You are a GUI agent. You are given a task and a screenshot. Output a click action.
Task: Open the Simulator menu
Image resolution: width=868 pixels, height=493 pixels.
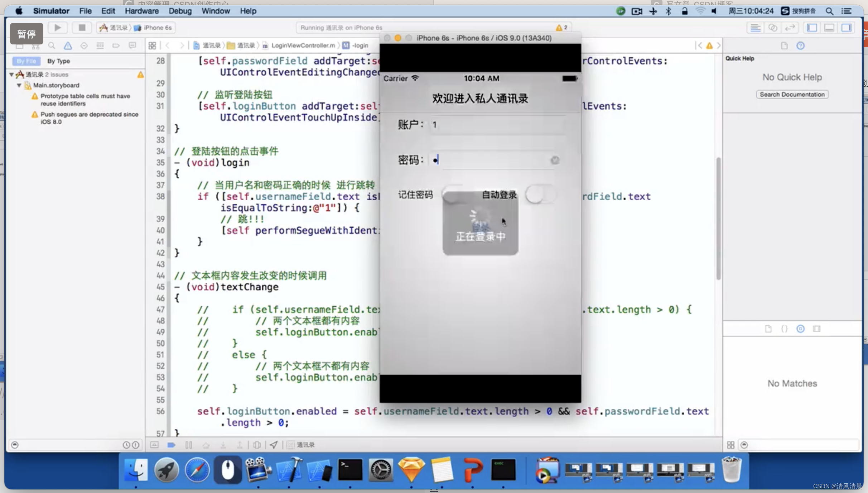pyautogui.click(x=51, y=11)
